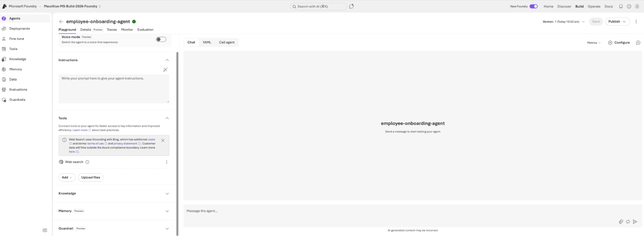This screenshot has width=644, height=236.
Task: Turn off the New Foundry toggle
Action: [533, 6]
